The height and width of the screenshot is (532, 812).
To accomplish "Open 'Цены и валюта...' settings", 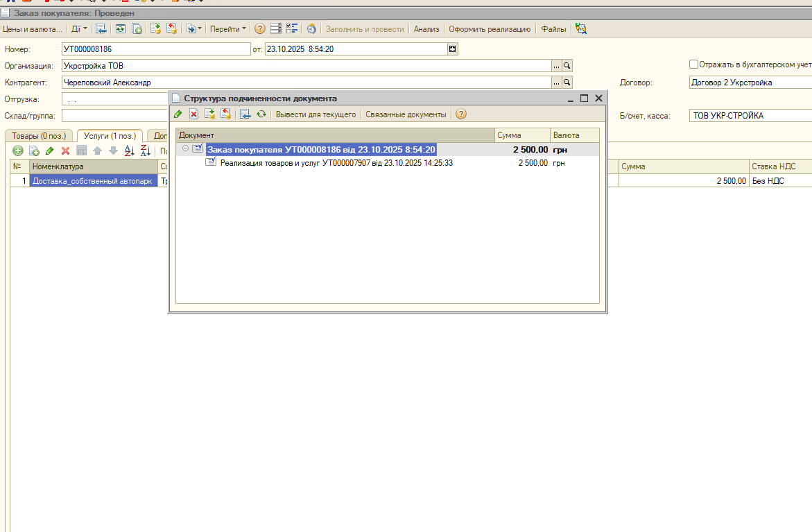I will (x=32, y=29).
